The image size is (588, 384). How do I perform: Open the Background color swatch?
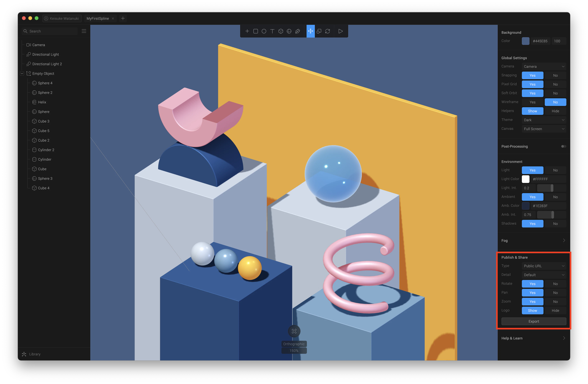pyautogui.click(x=526, y=41)
